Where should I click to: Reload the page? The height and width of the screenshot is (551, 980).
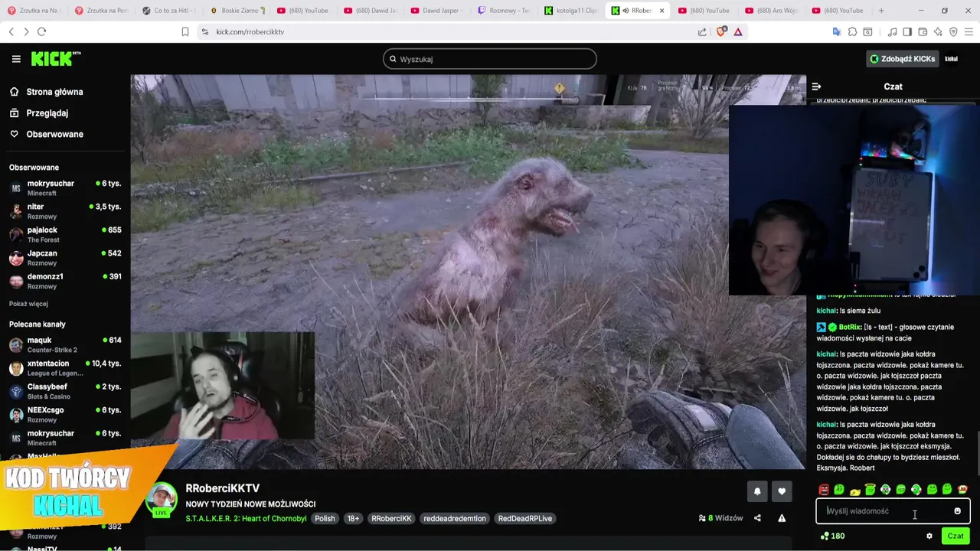[x=41, y=31]
